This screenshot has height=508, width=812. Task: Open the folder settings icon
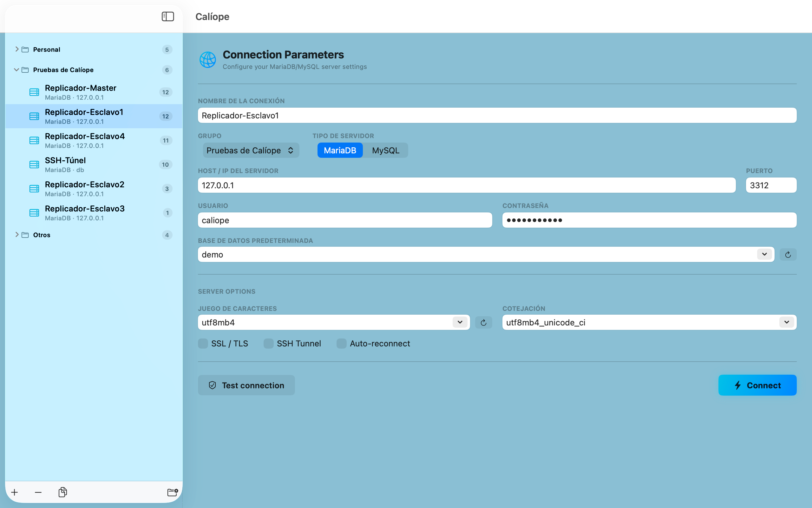(x=173, y=492)
